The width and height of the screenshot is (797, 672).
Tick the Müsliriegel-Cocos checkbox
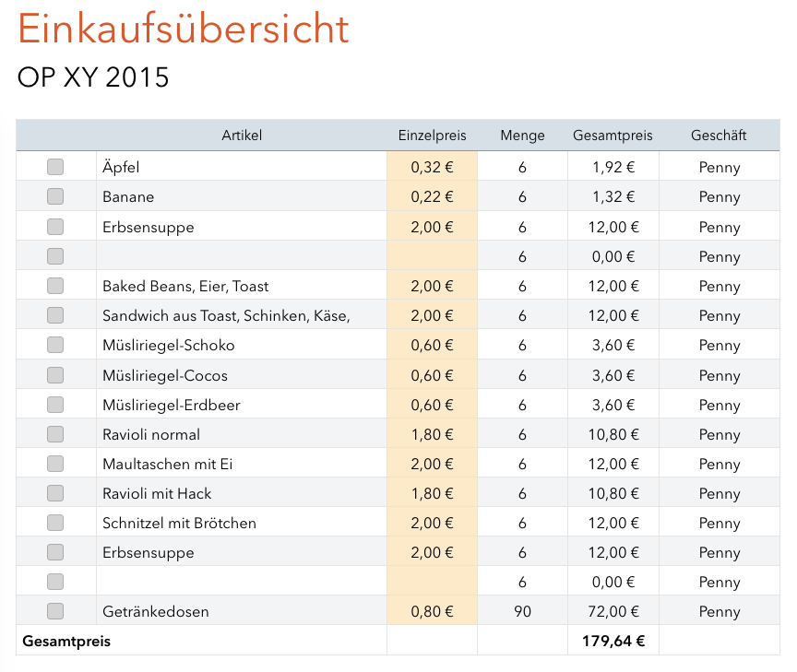tap(55, 375)
